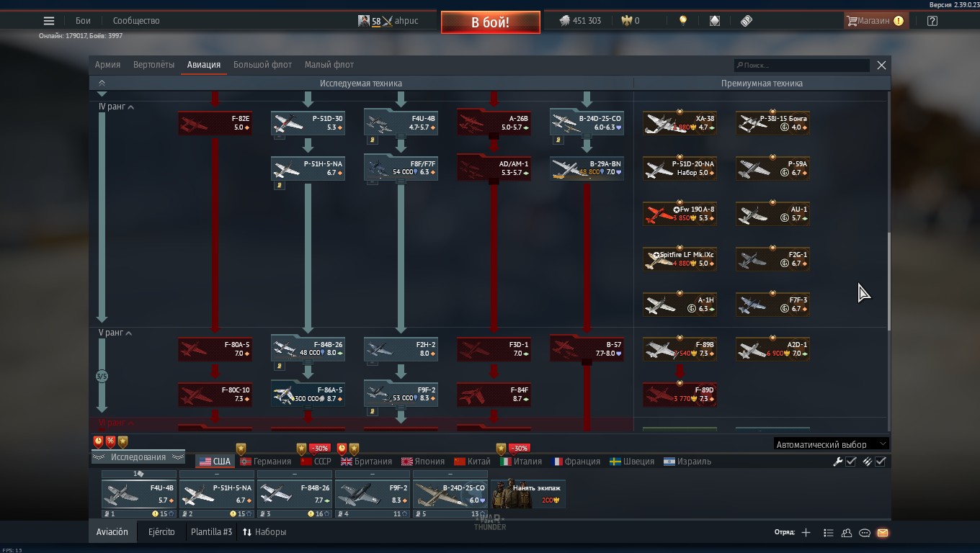This screenshot has width=980, height=553.
Task: Open the main hamburger menu
Action: pyautogui.click(x=48, y=21)
